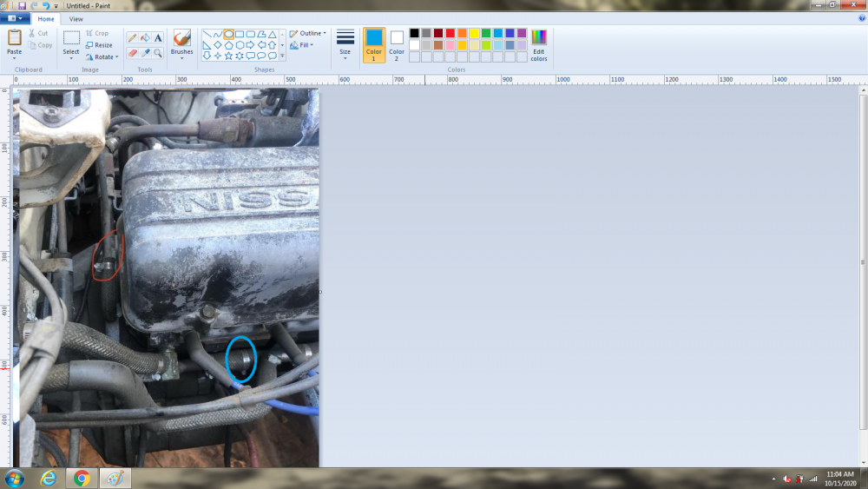Choose the Rounded rectangle shape

tap(250, 35)
